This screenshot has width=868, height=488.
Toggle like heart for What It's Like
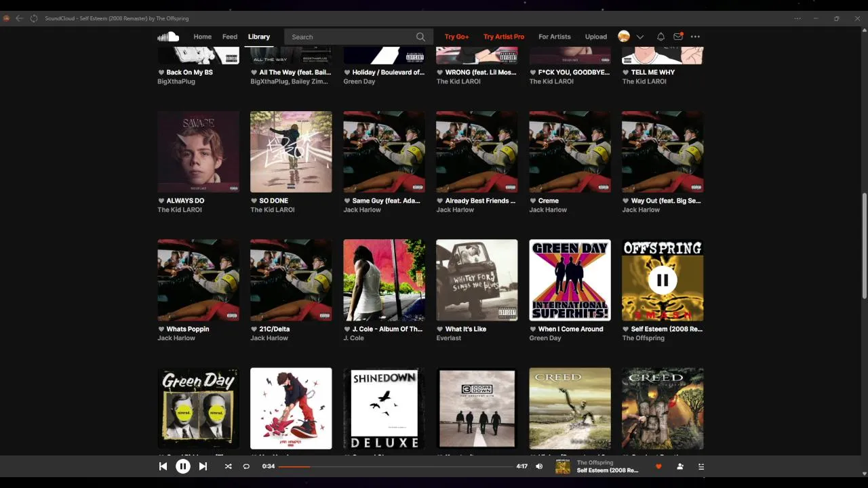pos(440,329)
